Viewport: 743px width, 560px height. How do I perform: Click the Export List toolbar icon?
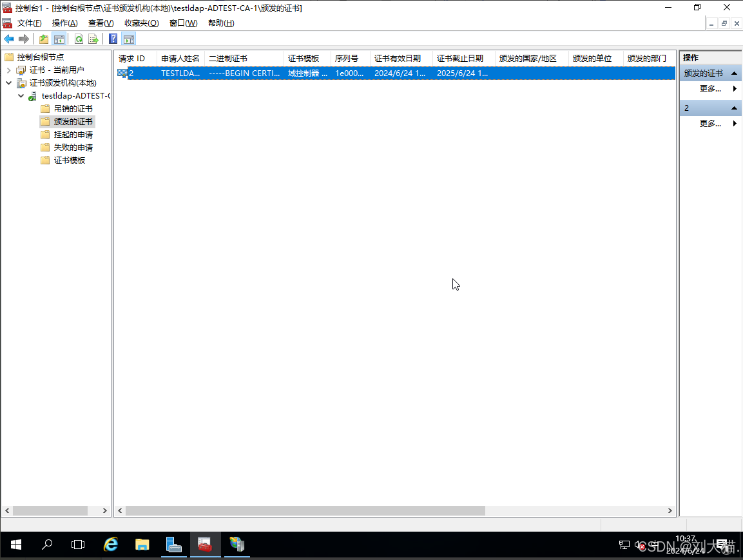(x=93, y=39)
